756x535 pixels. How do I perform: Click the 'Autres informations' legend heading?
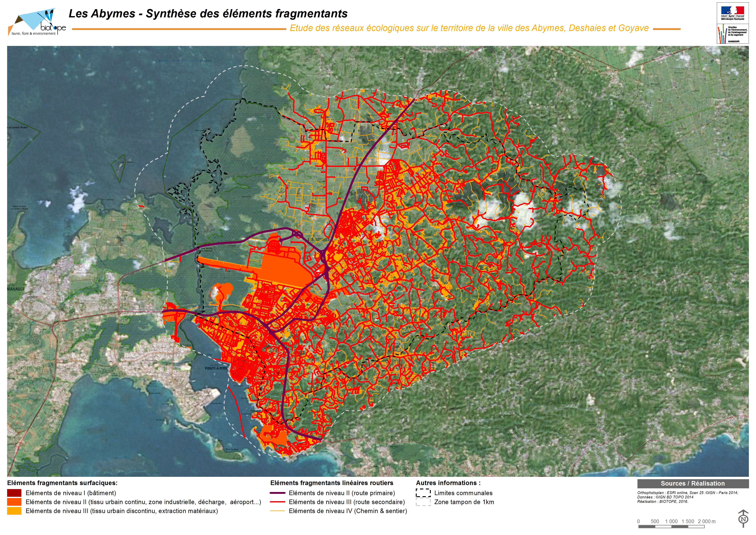pos(448,483)
